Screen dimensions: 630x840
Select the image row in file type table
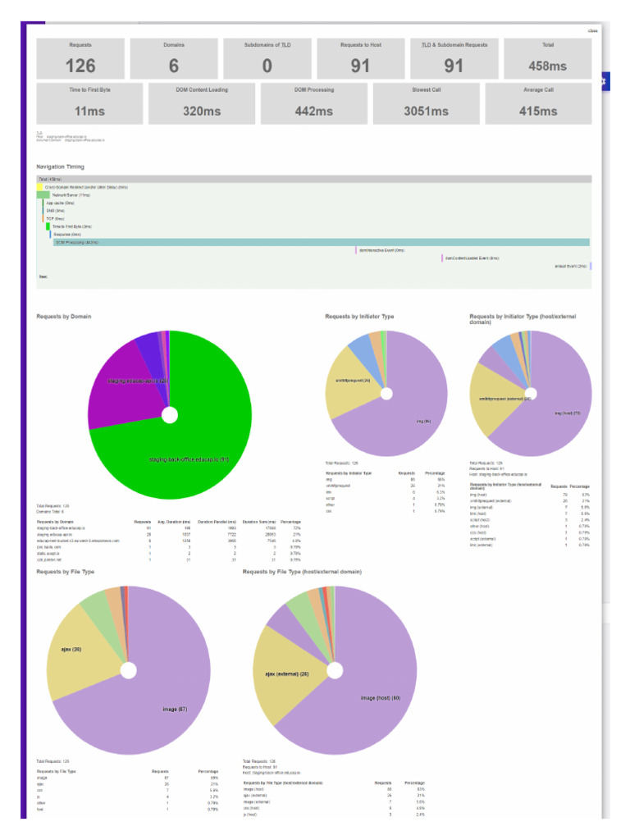pyautogui.click(x=127, y=778)
